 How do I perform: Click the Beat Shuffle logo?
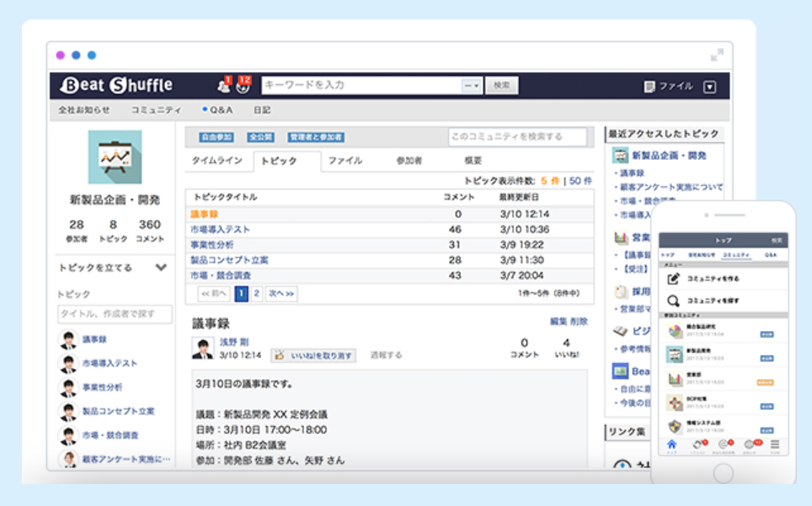point(116,85)
